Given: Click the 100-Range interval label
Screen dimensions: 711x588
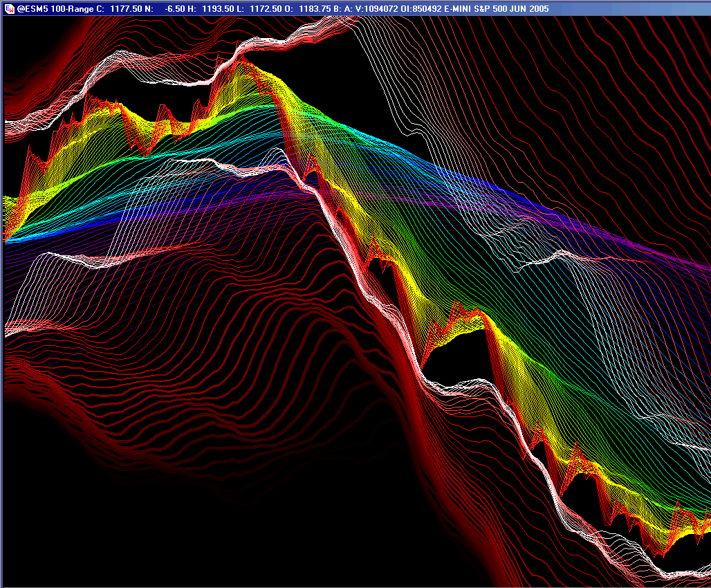Looking at the screenshot, I should click(x=71, y=9).
